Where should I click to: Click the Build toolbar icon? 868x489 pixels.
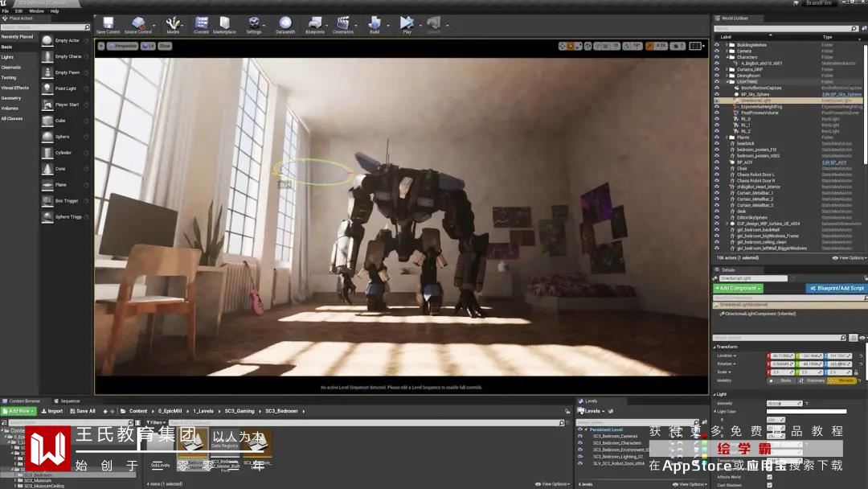[x=374, y=24]
